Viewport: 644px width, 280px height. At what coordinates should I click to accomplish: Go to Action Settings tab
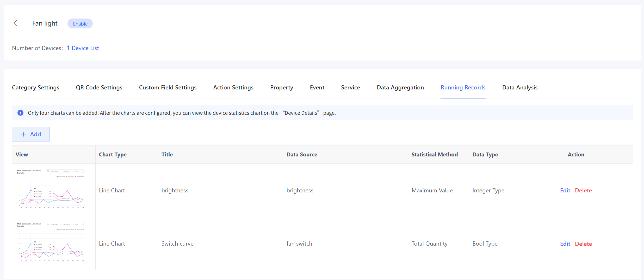(x=233, y=88)
